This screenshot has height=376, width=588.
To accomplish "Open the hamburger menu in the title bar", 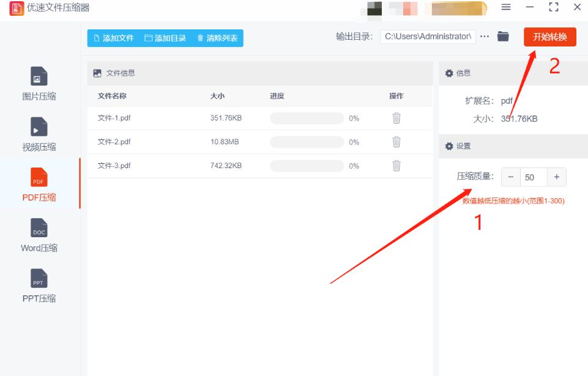I will (x=507, y=7).
